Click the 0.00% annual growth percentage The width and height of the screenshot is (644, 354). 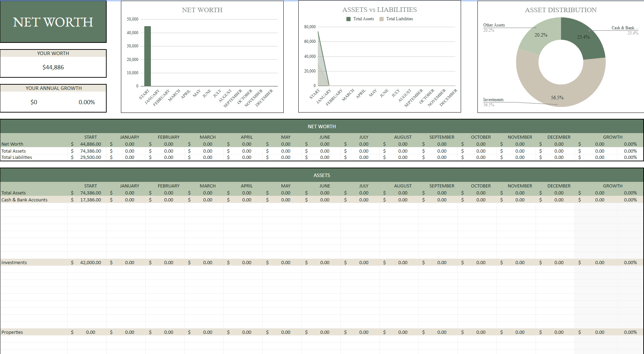[87, 102]
